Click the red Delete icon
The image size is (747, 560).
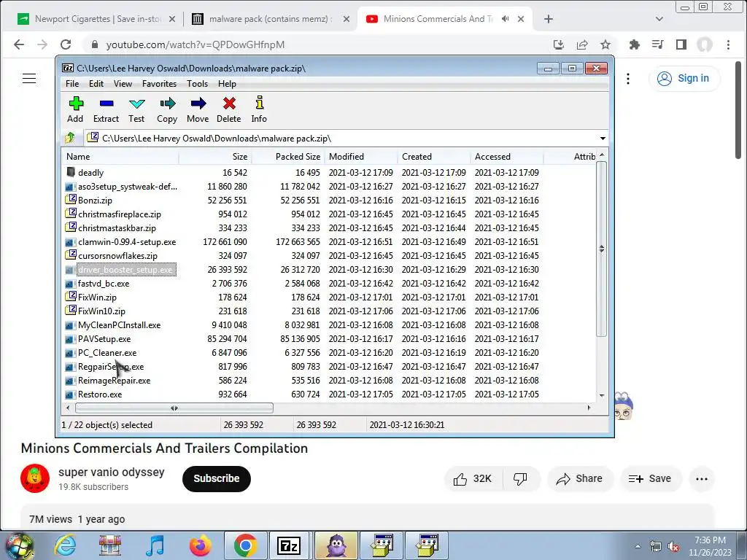coord(228,109)
